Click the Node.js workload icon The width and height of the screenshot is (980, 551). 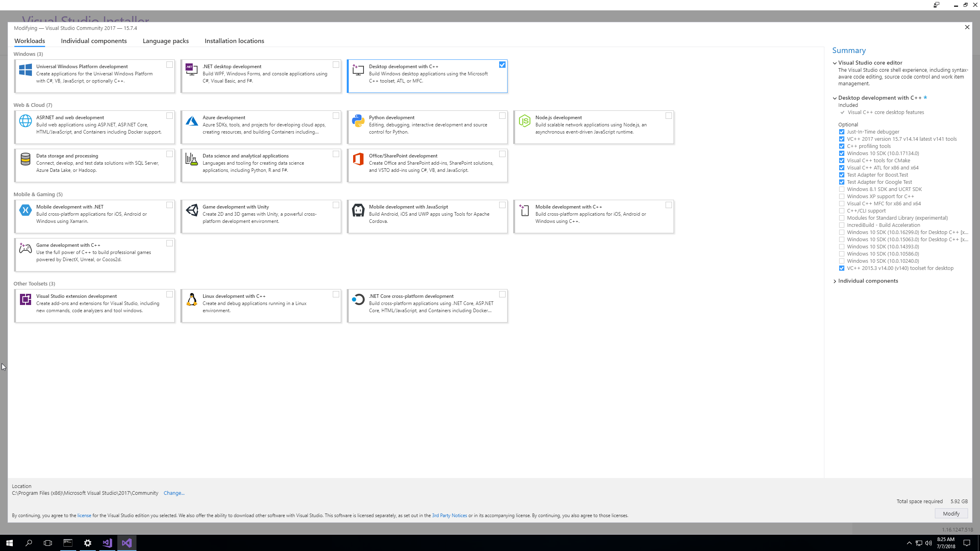[524, 121]
